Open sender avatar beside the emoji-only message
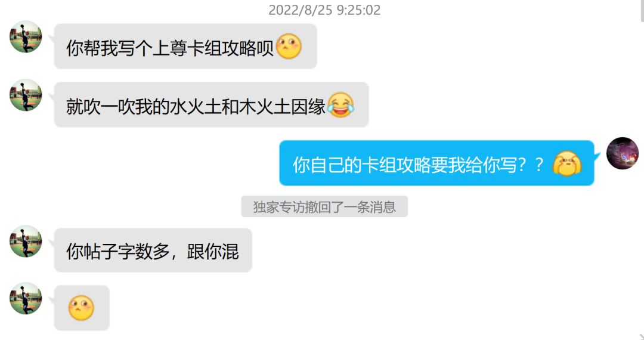Image resolution: width=644 pixels, height=340 pixels. click(x=26, y=298)
